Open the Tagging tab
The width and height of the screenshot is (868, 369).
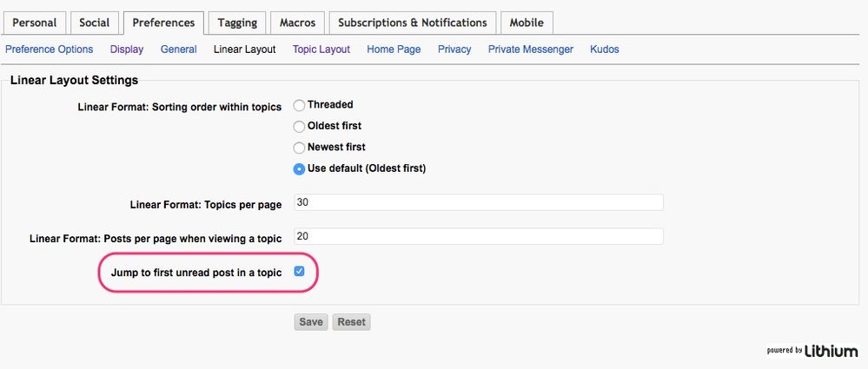pyautogui.click(x=237, y=23)
